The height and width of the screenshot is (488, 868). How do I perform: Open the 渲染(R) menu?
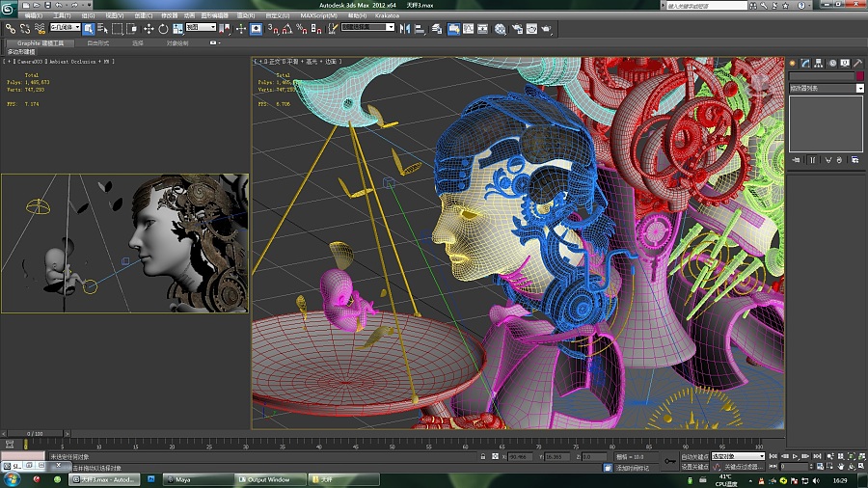click(x=246, y=15)
